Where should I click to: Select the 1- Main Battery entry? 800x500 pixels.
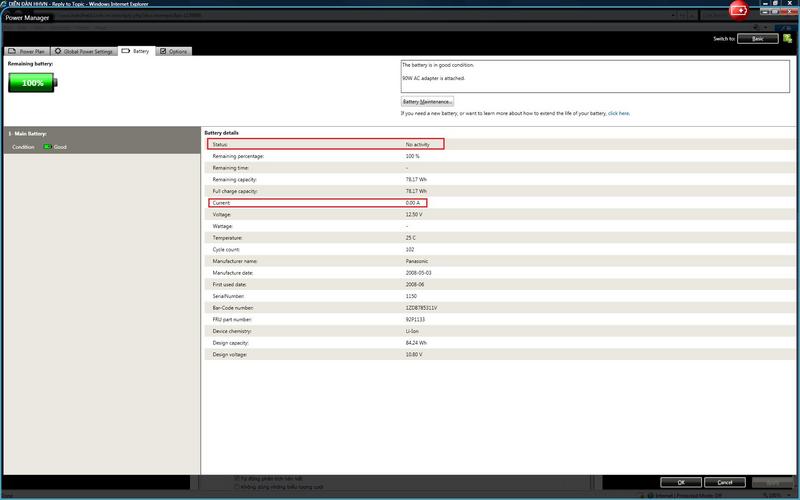coord(28,133)
